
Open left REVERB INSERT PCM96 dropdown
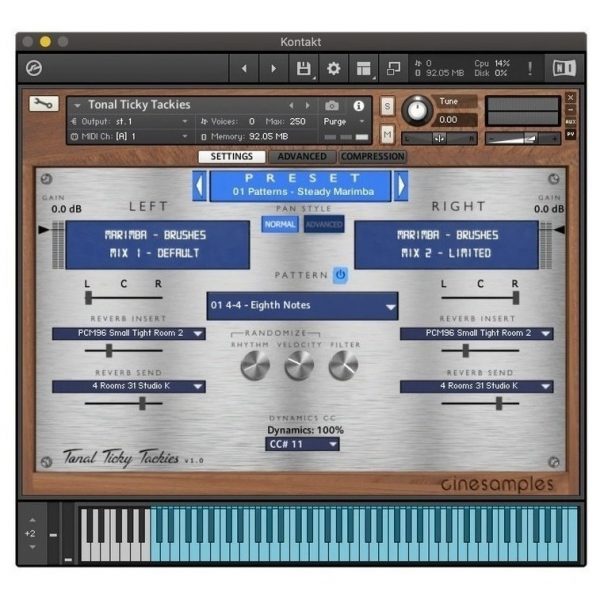click(129, 333)
